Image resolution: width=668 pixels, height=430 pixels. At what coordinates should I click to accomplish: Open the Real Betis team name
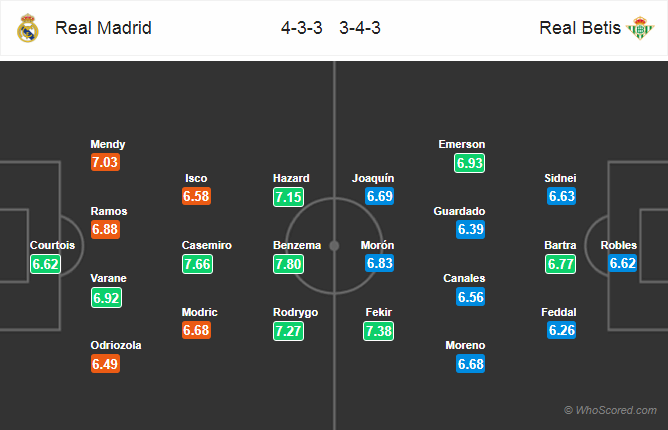(580, 28)
